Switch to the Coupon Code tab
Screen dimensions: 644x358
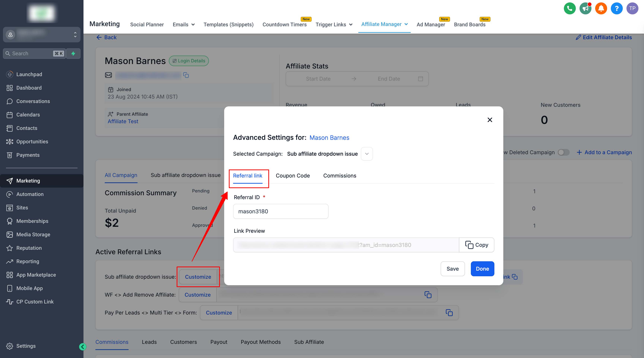point(293,176)
